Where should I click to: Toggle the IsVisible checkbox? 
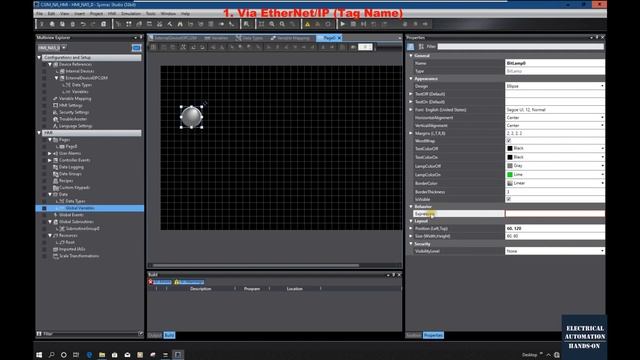(509, 199)
